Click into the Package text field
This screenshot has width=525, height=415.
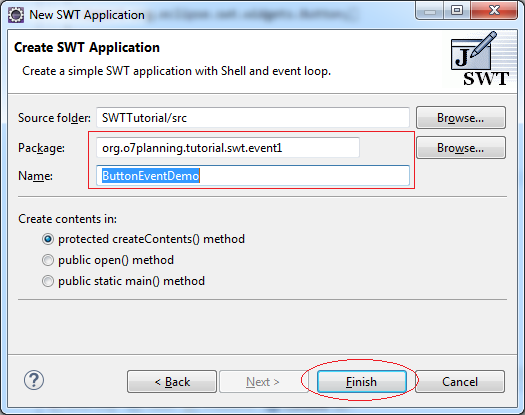(x=228, y=148)
